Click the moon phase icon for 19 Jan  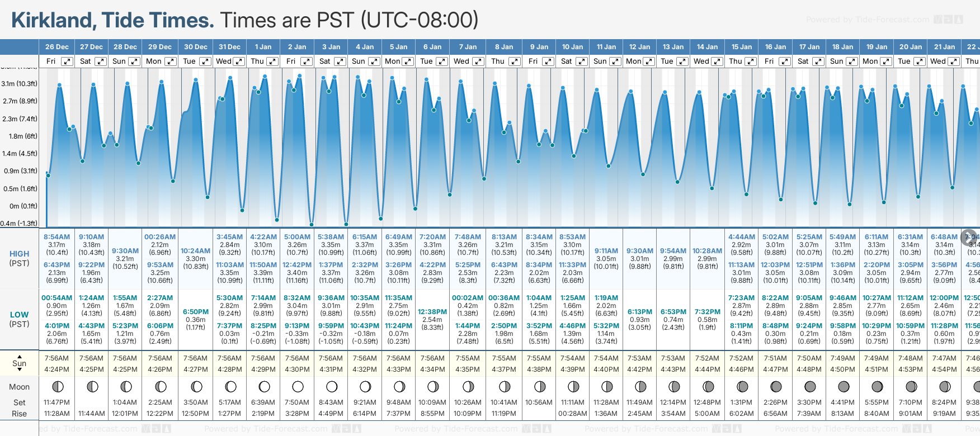877,386
